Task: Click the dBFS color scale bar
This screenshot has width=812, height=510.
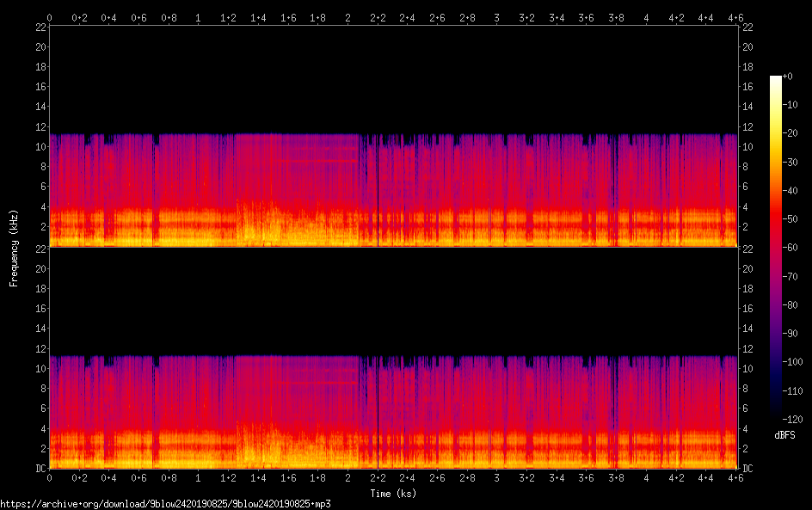Action: [775, 248]
